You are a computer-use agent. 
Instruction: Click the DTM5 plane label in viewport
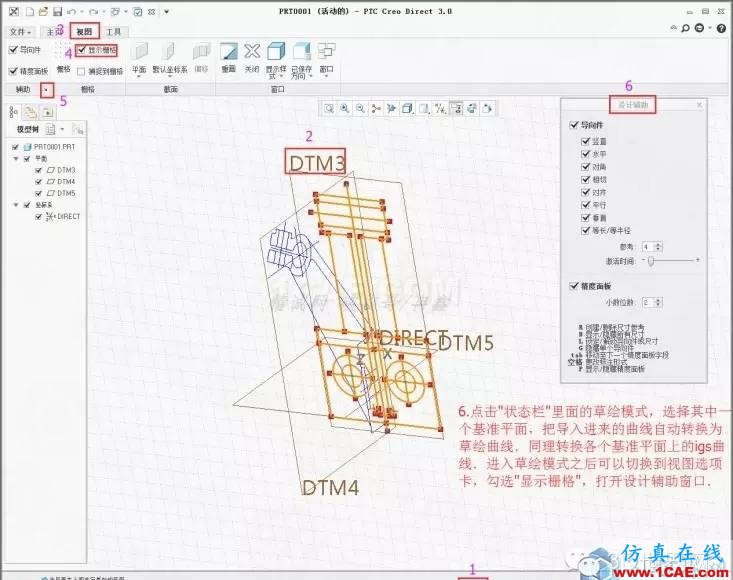pyautogui.click(x=467, y=343)
